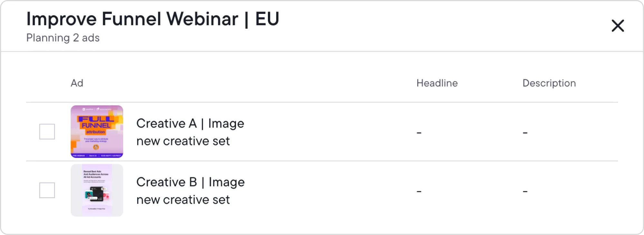Image resolution: width=644 pixels, height=235 pixels.
Task: Click the Creative A ad thumbnail
Action: click(97, 131)
